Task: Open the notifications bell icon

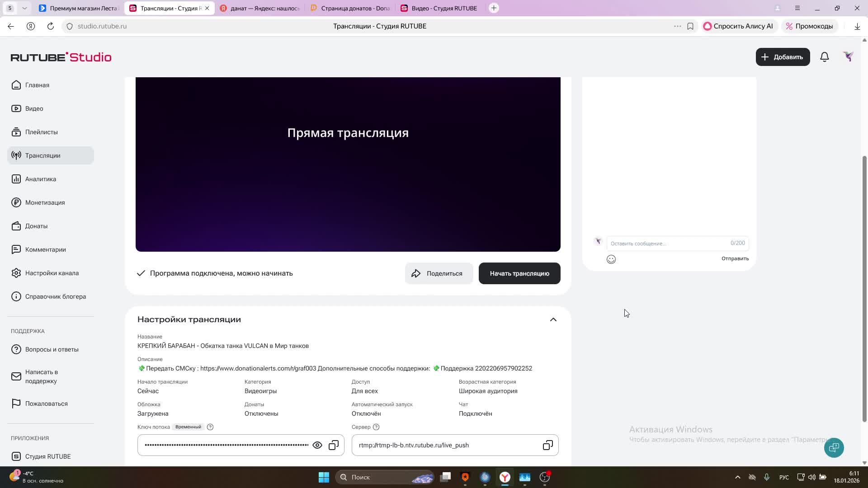Action: coord(824,57)
